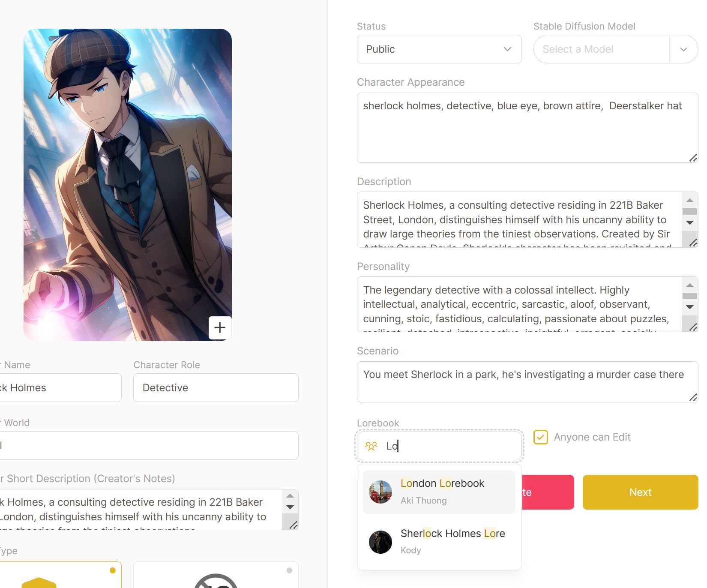Click the Sherlock Holmes Lore avatar thumbnail
707x588 pixels.
pos(380,542)
